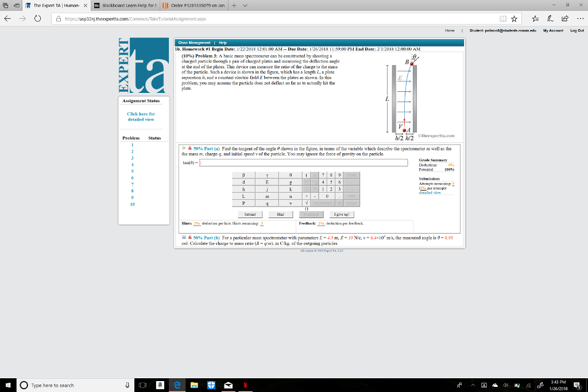Open Mail from the taskbar
The width and height of the screenshot is (588, 392).
coord(228,385)
